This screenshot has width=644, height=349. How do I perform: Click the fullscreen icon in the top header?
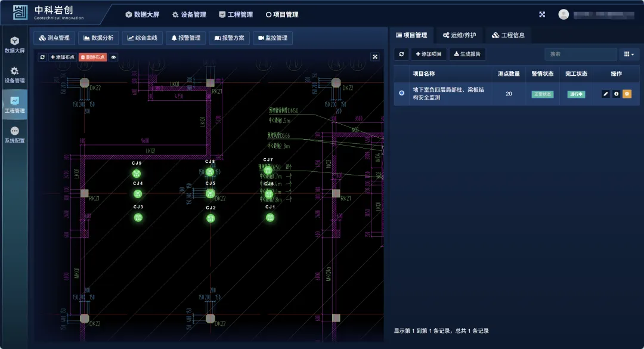(x=542, y=14)
